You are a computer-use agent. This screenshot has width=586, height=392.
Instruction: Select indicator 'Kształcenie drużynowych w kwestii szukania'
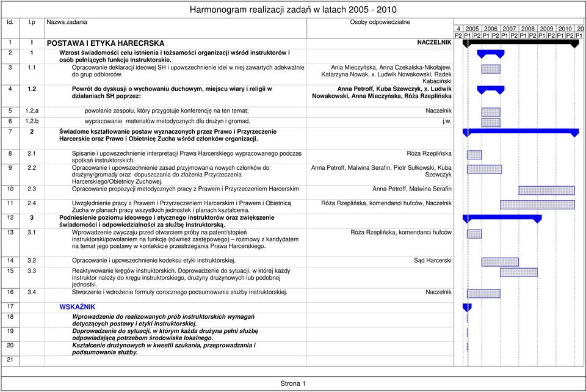164,349
